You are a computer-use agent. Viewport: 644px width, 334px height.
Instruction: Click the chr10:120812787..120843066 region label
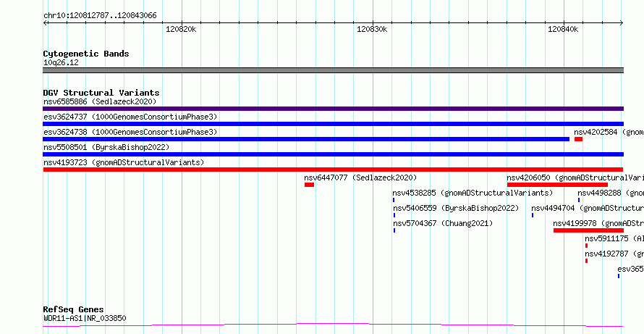pos(100,16)
